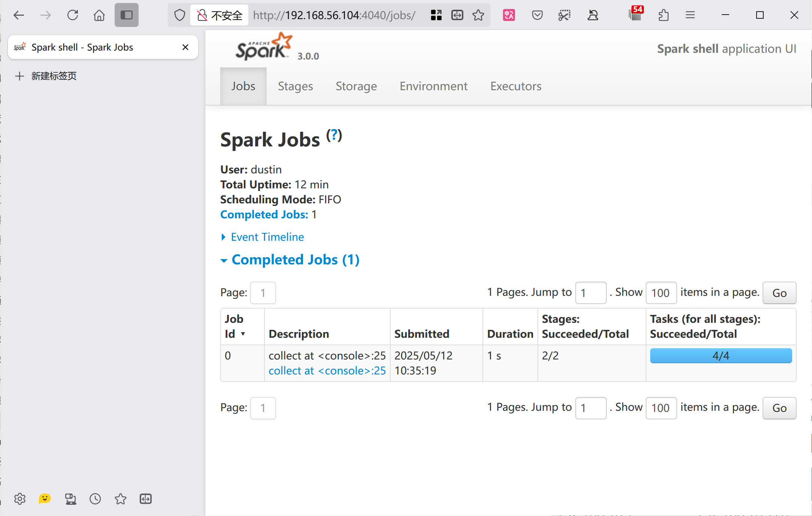Open sidebar settings gear icon
812x516 pixels.
20,499
